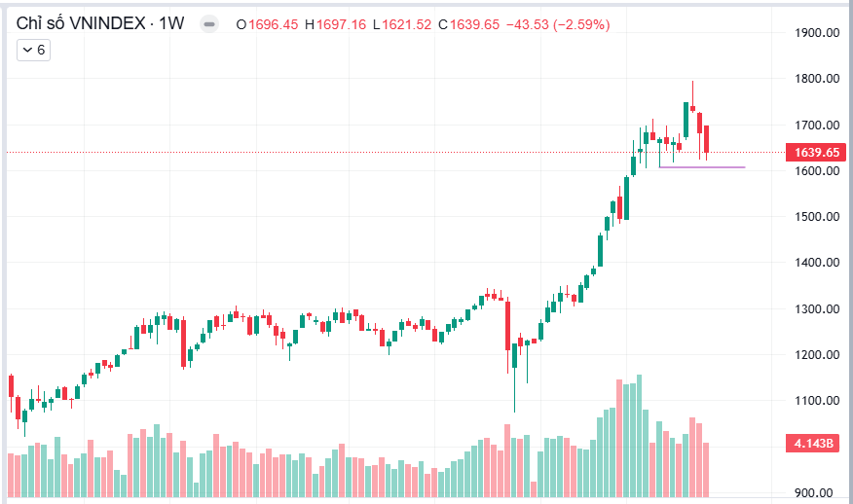The image size is (853, 504).
Task: Click the gray market status pill icon
Action: pyautogui.click(x=209, y=24)
